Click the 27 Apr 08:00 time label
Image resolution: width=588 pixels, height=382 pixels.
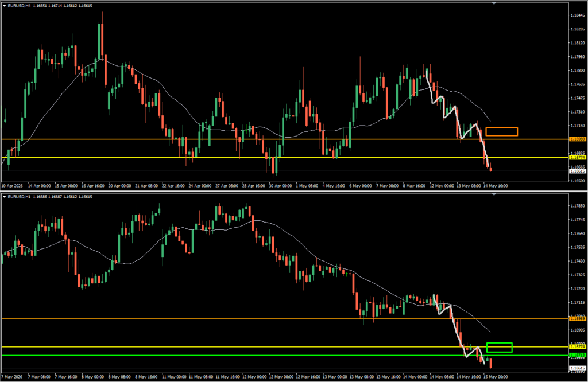(227, 186)
